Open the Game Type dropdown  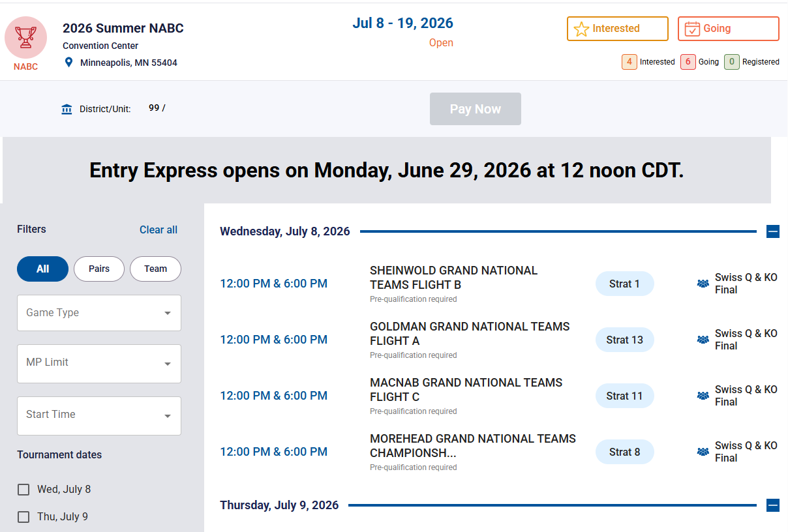point(99,313)
